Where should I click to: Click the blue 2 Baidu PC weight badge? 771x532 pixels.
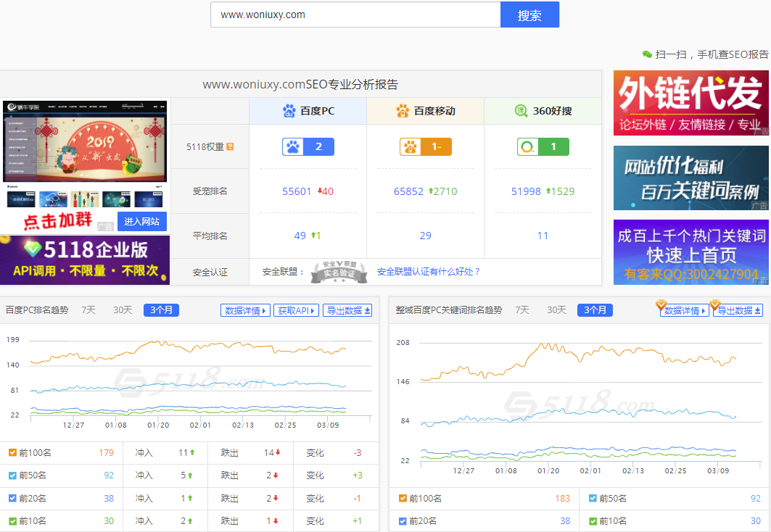(x=308, y=146)
